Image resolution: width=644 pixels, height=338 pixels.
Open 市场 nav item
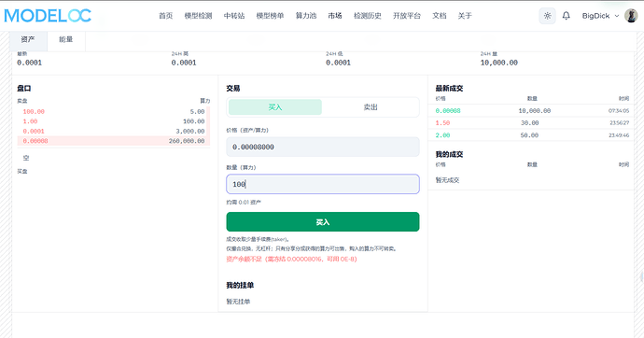click(335, 16)
